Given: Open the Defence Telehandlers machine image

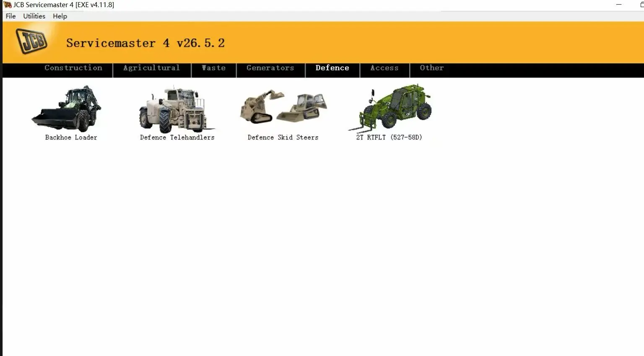Looking at the screenshot, I should (177, 109).
